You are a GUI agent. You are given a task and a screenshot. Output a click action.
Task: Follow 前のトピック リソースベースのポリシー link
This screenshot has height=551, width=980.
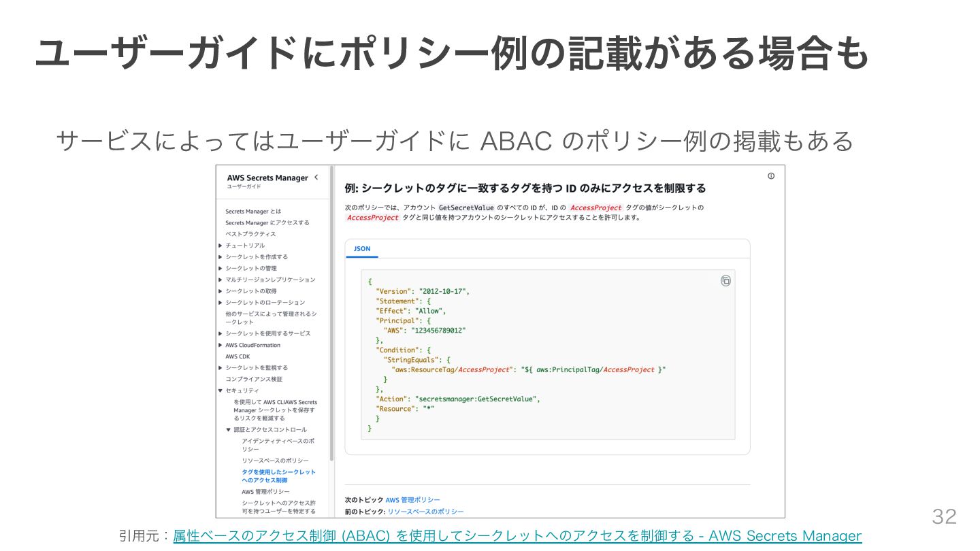(x=425, y=512)
